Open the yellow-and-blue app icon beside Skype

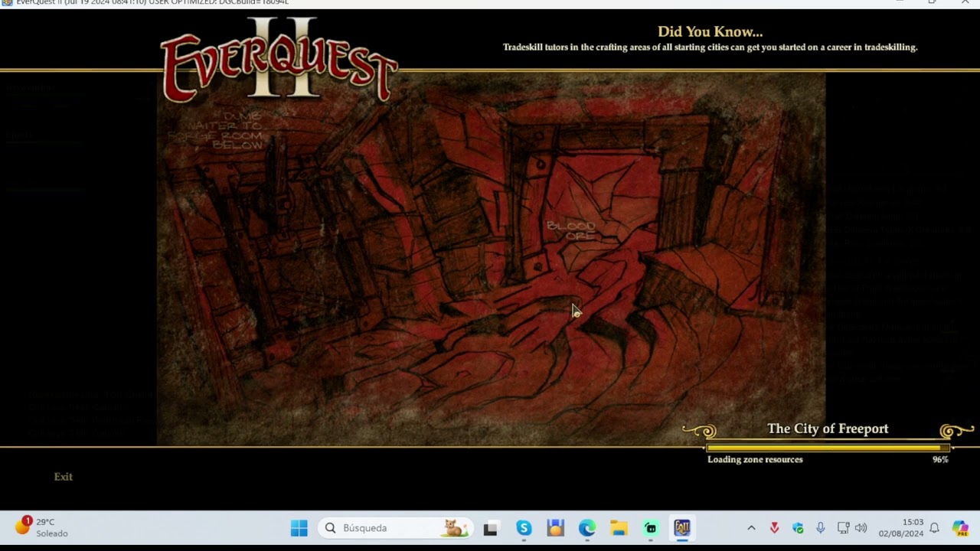click(556, 528)
